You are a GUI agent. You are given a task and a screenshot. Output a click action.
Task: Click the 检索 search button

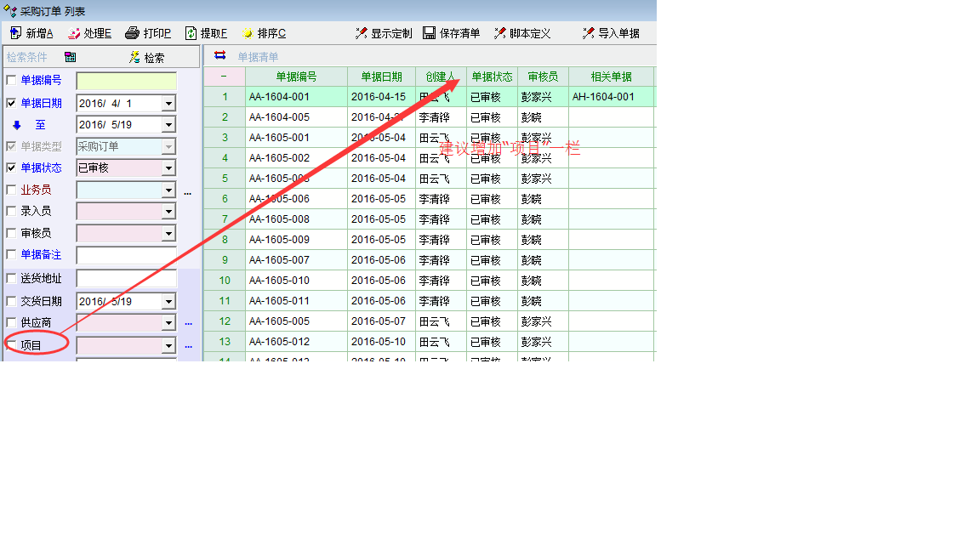click(x=146, y=58)
